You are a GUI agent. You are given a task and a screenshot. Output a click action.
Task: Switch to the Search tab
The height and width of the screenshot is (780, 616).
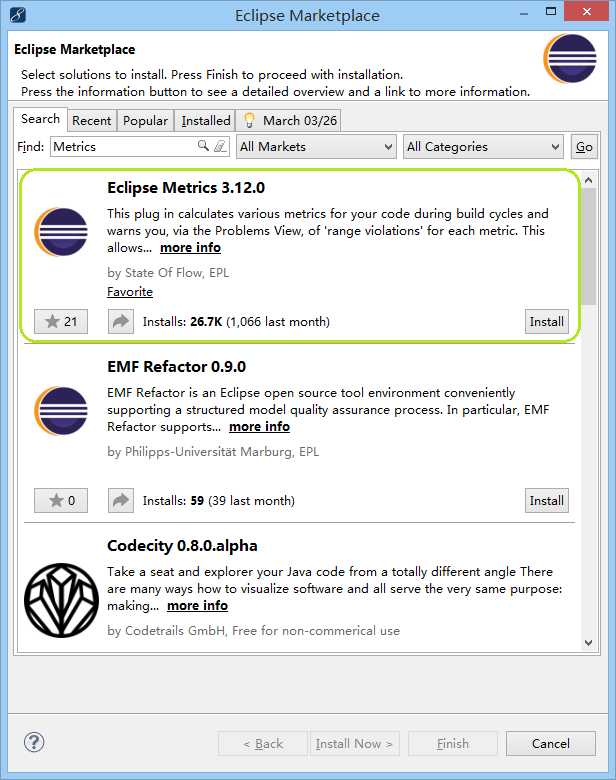40,119
